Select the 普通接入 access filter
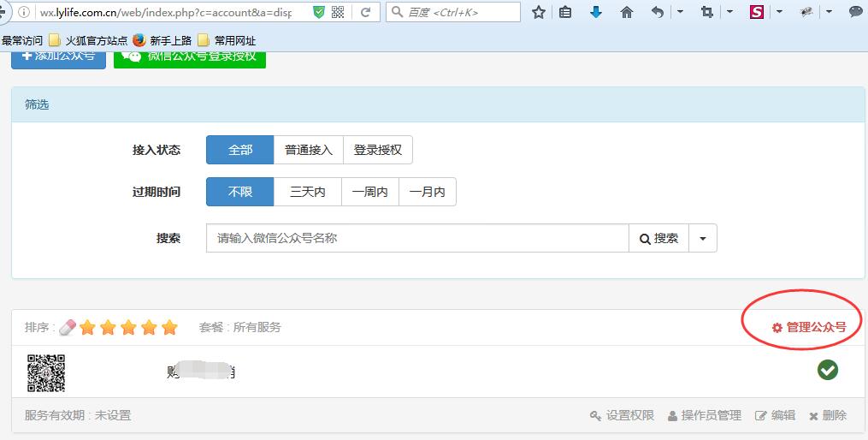 (x=309, y=150)
